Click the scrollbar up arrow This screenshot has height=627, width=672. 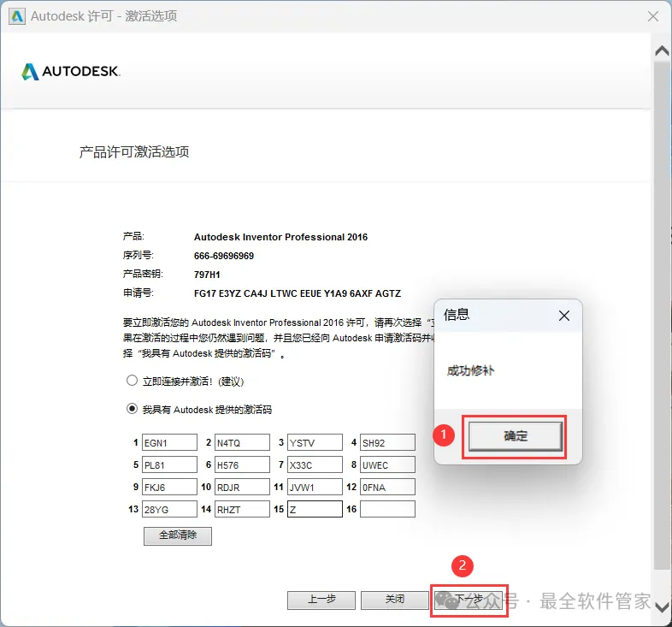(662, 51)
